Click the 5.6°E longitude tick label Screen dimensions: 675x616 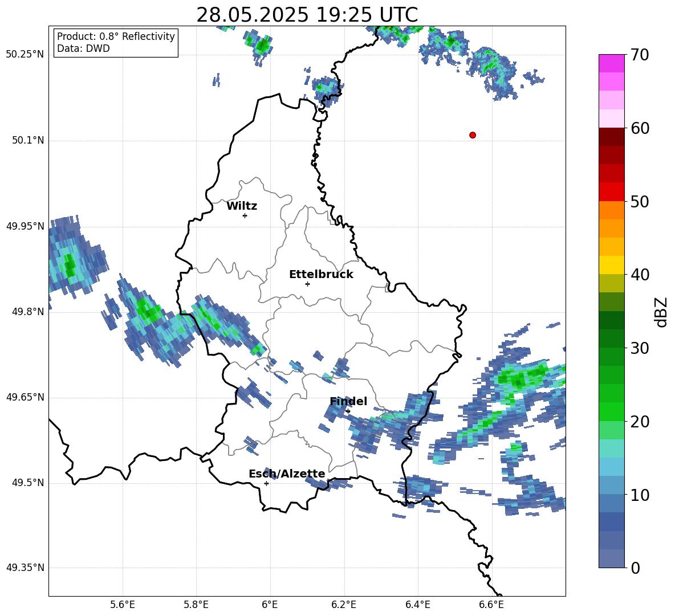123,605
